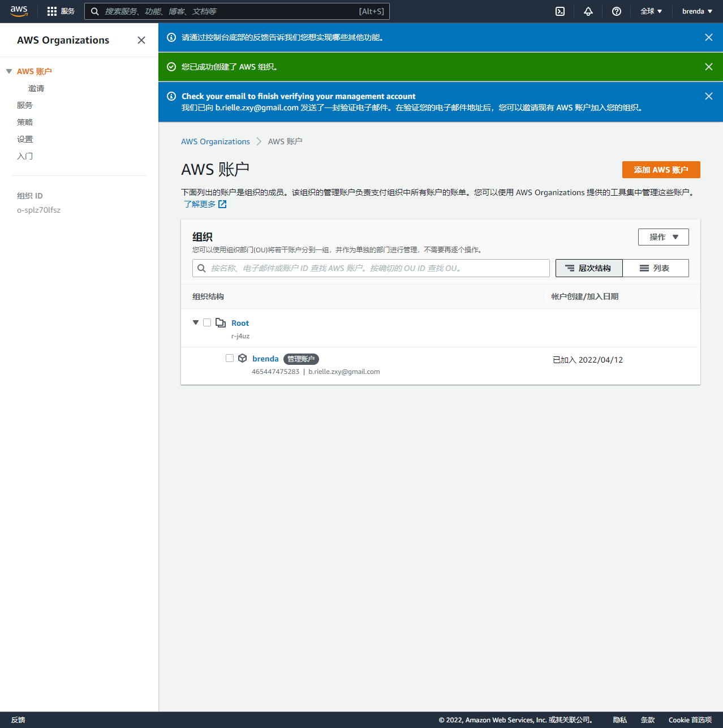Focus the AWS account search field
Screen dimensions: 723x728
coord(371,268)
